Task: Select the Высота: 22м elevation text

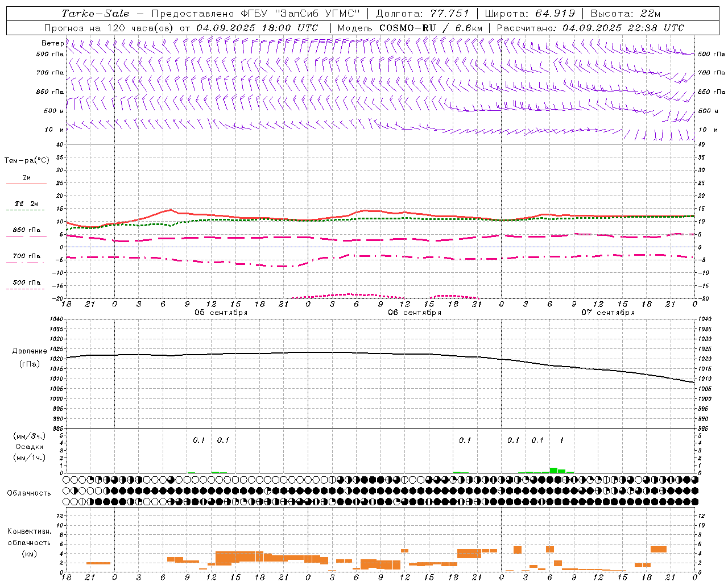Action: [626, 14]
